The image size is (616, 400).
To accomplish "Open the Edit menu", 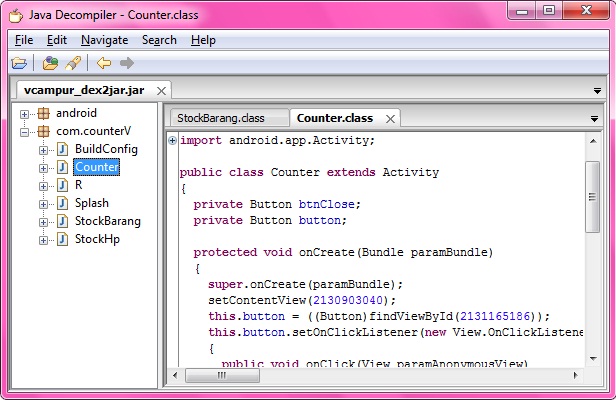I will (57, 40).
